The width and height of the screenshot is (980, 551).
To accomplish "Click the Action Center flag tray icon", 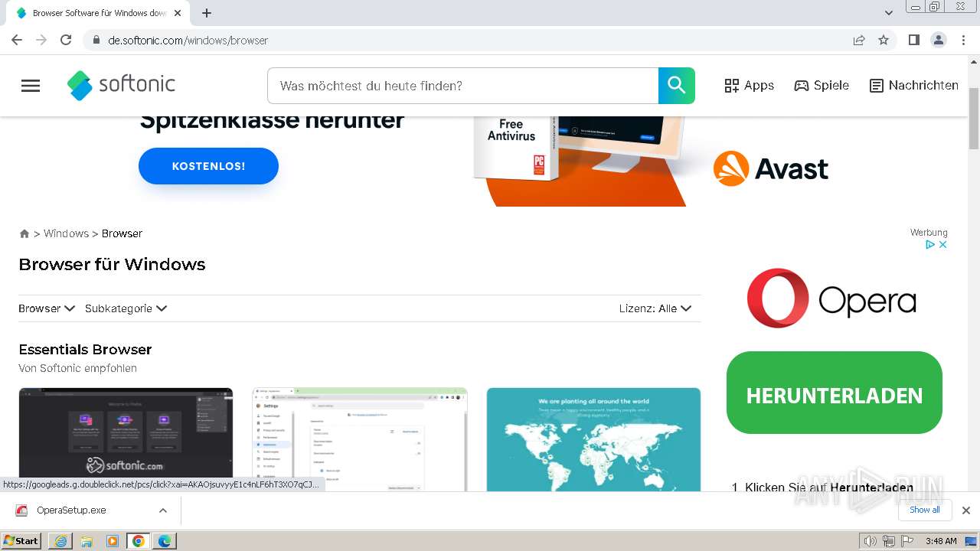I will pos(907,541).
